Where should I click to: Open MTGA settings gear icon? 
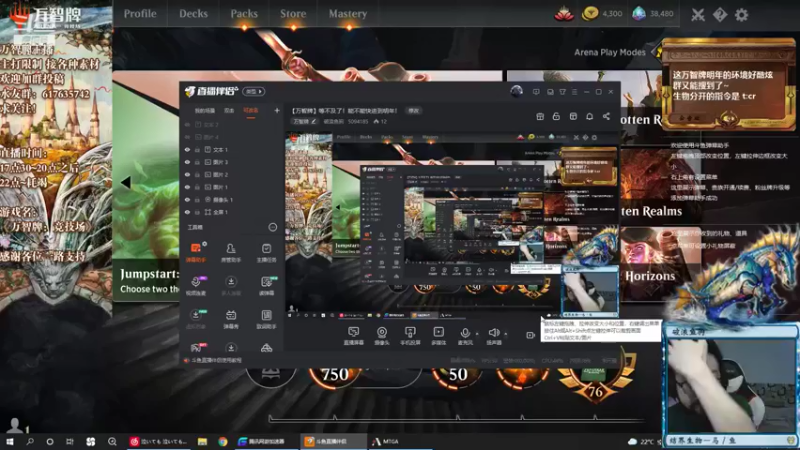pos(741,15)
